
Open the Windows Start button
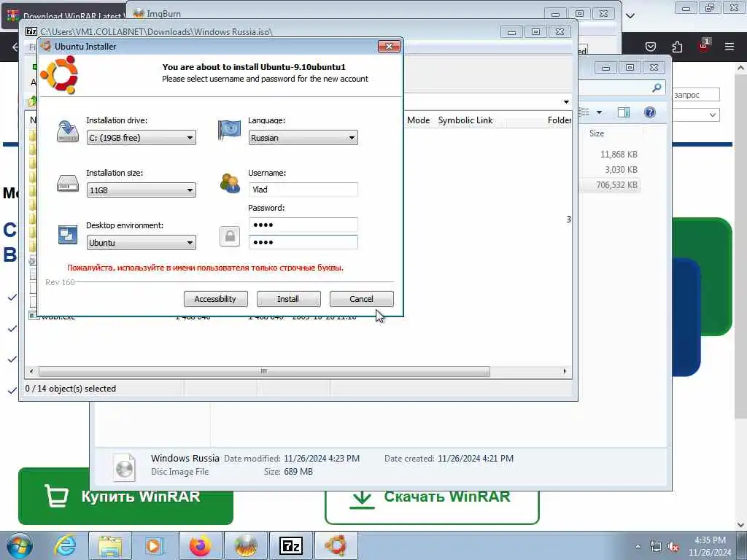pos(20,546)
